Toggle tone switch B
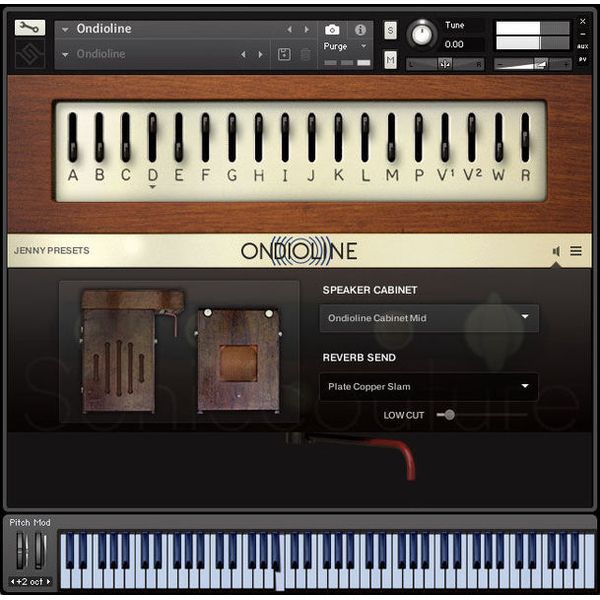Screen dimensions: 600x600 click(x=99, y=137)
